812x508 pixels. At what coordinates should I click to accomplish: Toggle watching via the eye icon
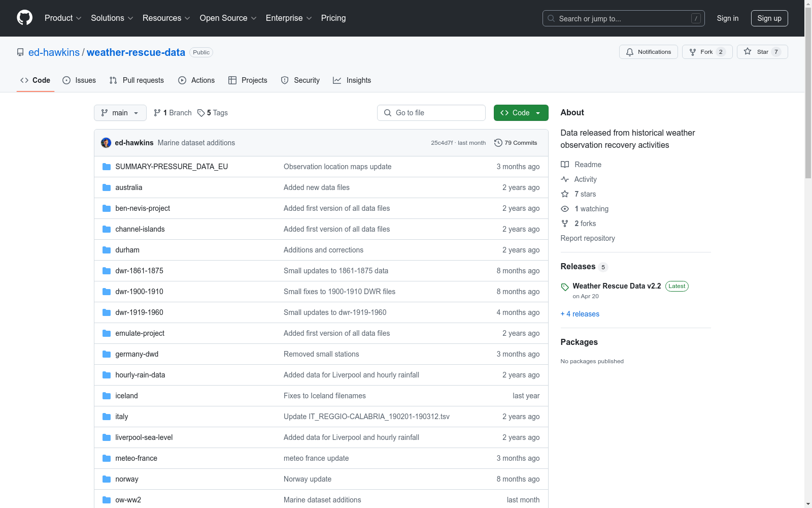pos(565,209)
